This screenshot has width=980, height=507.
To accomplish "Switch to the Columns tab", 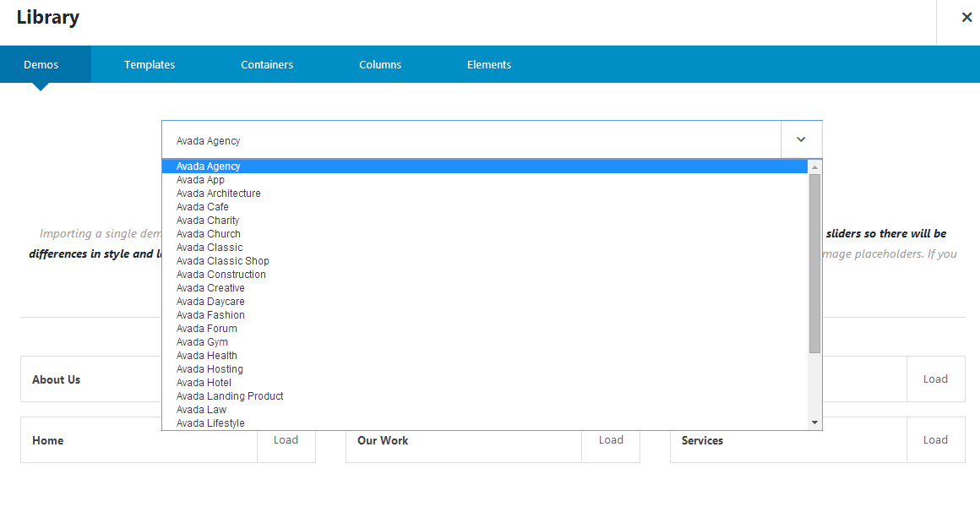I will (380, 64).
